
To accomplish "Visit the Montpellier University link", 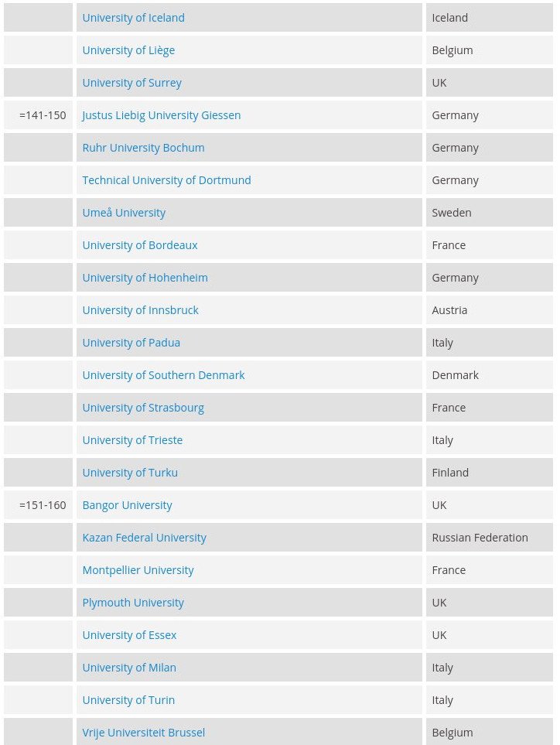I will point(138,570).
